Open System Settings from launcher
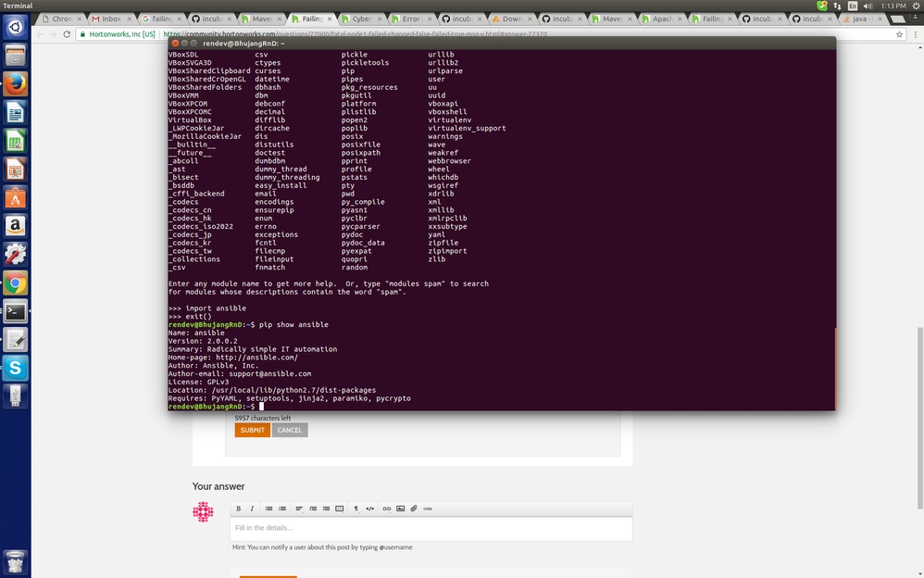Viewport: 924px width, 578px height. pos(16,254)
